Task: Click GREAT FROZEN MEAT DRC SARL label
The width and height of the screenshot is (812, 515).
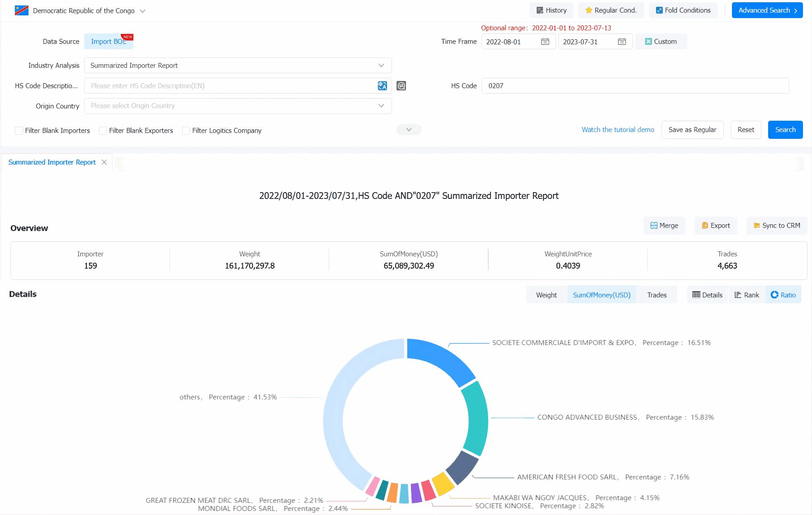Action: [x=234, y=501]
